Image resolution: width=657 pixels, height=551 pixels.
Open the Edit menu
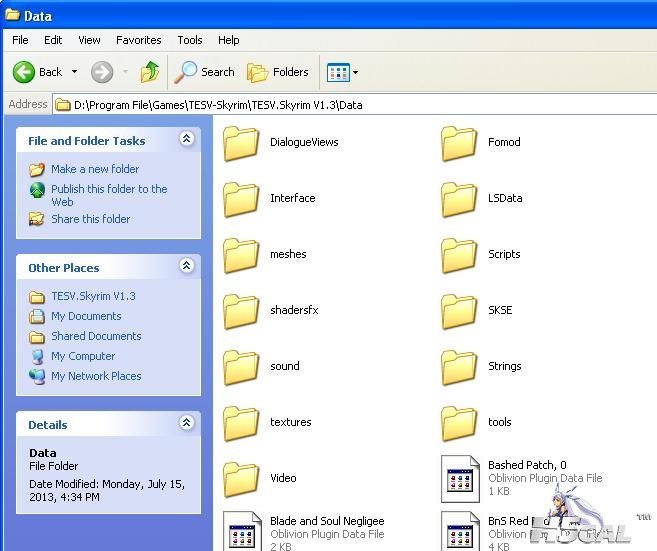pyautogui.click(x=53, y=40)
